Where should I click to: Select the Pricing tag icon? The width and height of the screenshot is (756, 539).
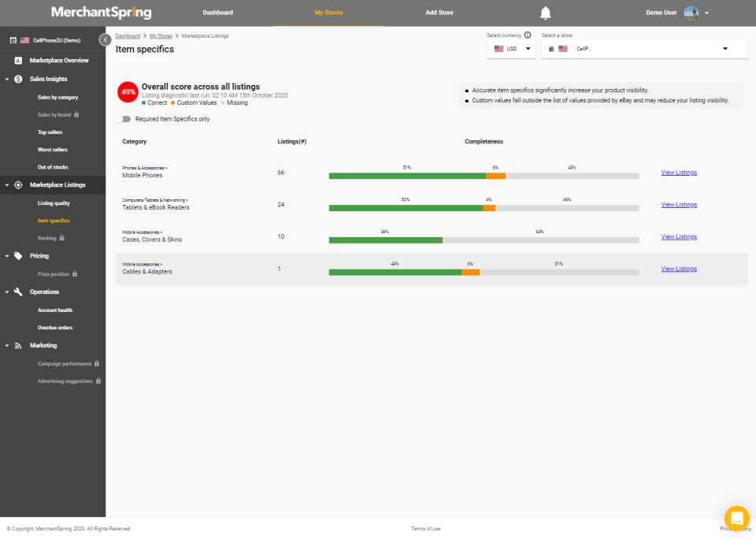pos(17,255)
